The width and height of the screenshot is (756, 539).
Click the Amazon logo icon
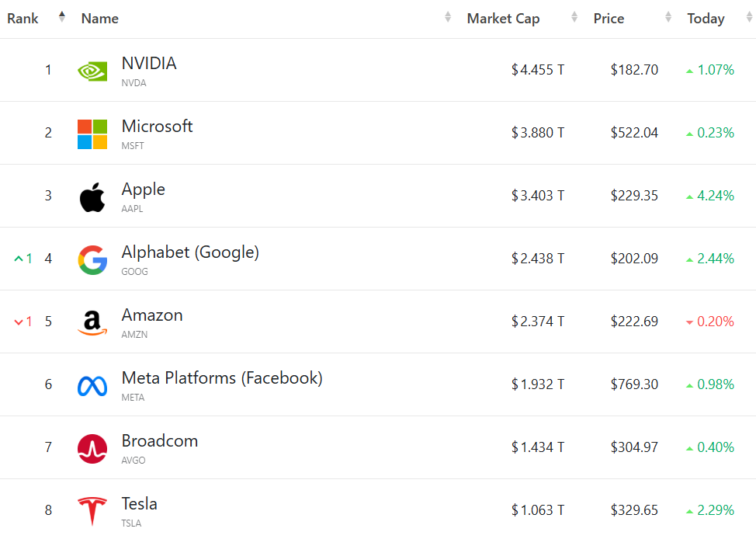pyautogui.click(x=92, y=322)
